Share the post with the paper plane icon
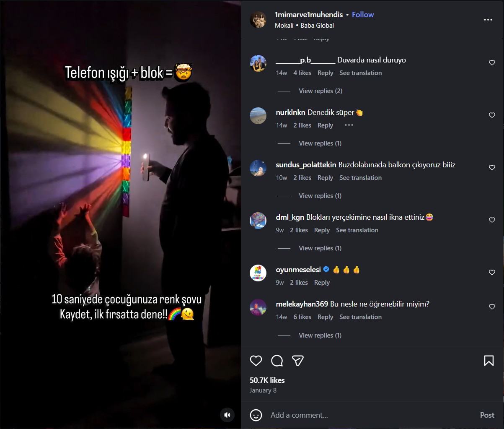Image resolution: width=504 pixels, height=429 pixels. click(x=298, y=361)
